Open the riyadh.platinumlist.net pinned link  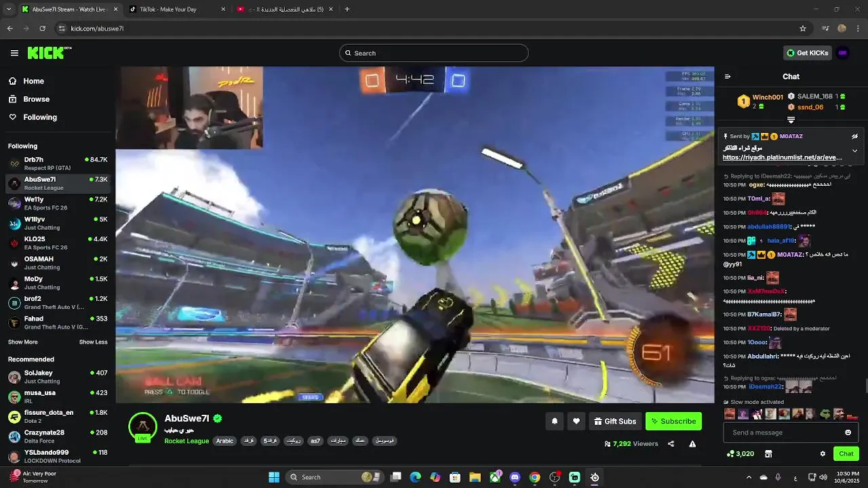(782, 157)
